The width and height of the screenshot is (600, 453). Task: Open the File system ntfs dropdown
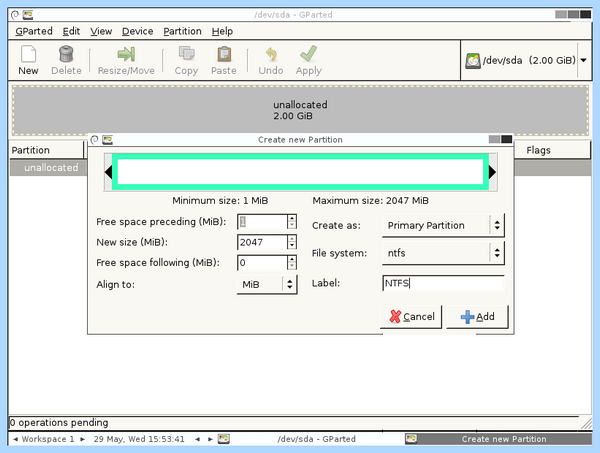(x=443, y=253)
